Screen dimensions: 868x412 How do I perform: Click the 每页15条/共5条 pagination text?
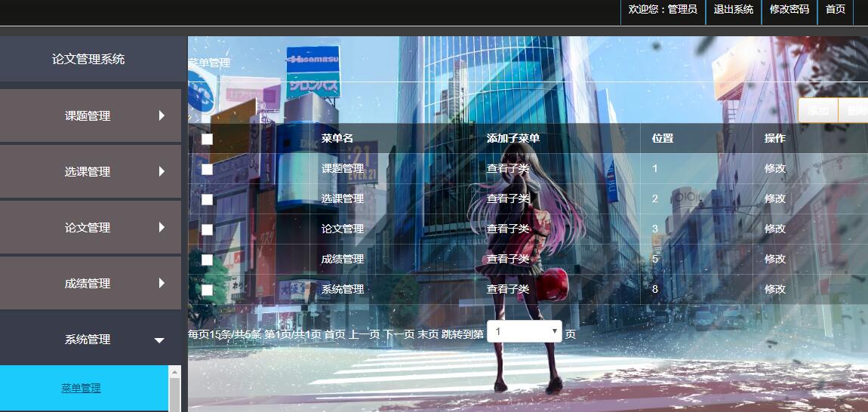[x=225, y=334]
